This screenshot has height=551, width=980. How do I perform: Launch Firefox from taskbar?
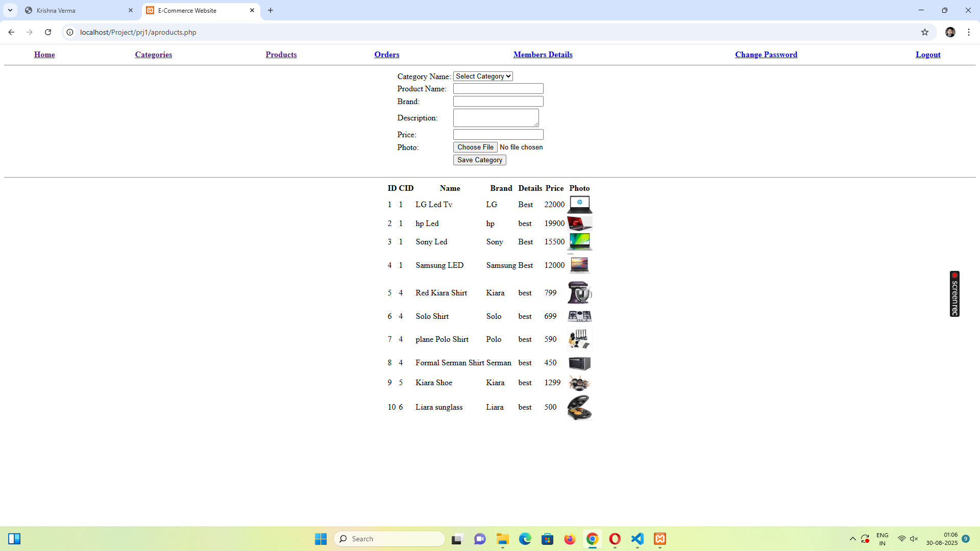[570, 539]
